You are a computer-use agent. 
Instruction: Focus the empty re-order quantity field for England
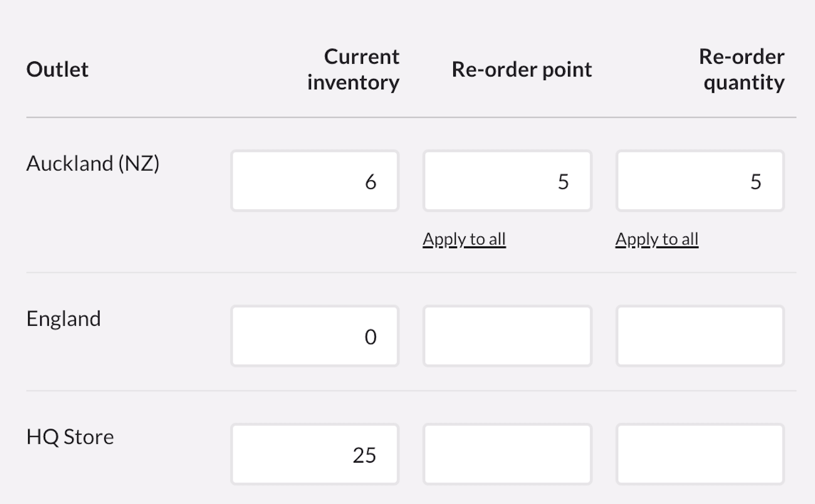pos(699,335)
